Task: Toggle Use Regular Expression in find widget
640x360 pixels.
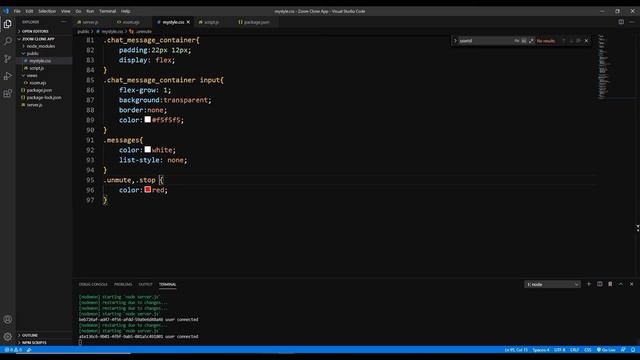Action: coord(531,41)
